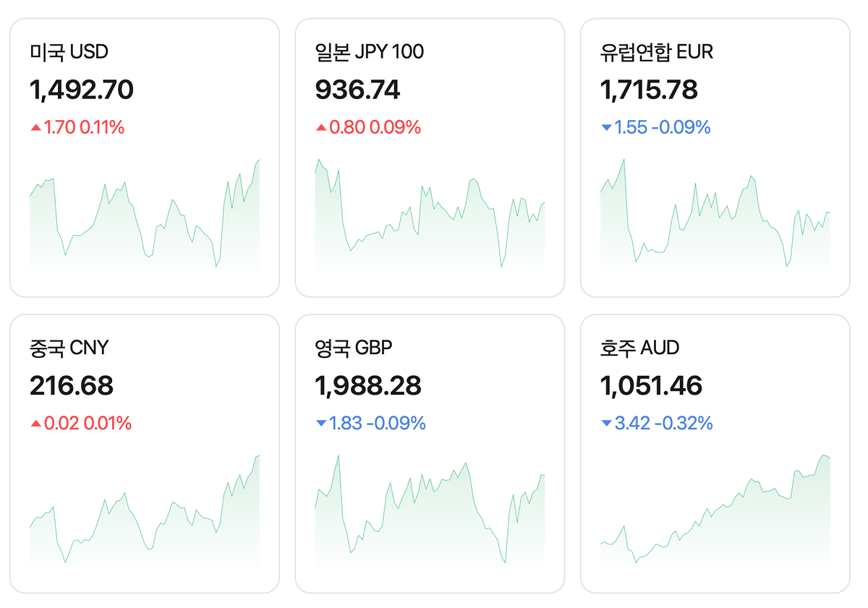Viewport: 868px width, 608px height.
Task: Select the 유럽연합 EUR heading
Action: 656,52
